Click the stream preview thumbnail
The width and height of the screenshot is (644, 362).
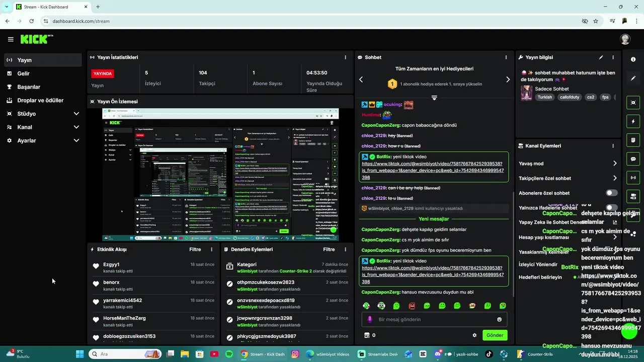(220, 175)
